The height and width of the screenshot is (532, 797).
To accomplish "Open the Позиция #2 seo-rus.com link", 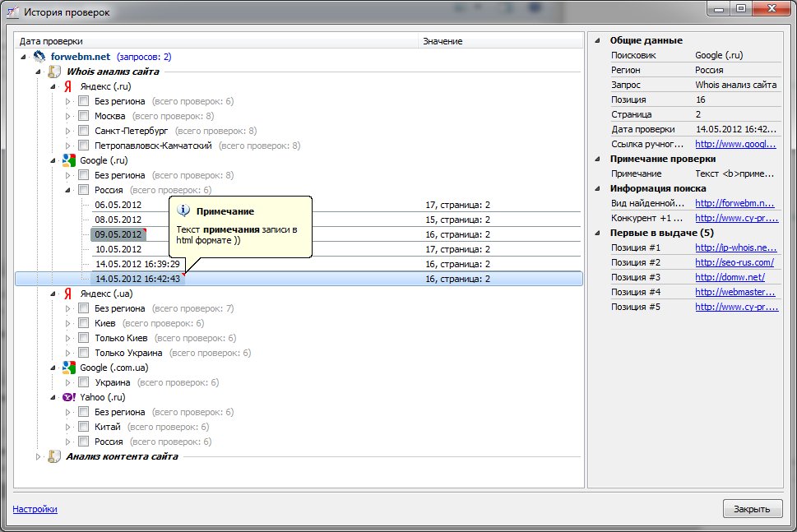I will tap(734, 262).
